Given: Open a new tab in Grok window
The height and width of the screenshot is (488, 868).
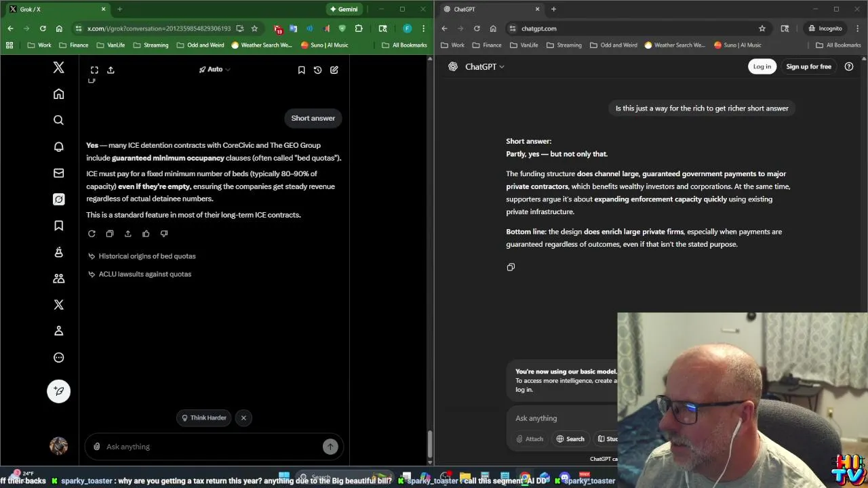Looking at the screenshot, I should [x=119, y=9].
